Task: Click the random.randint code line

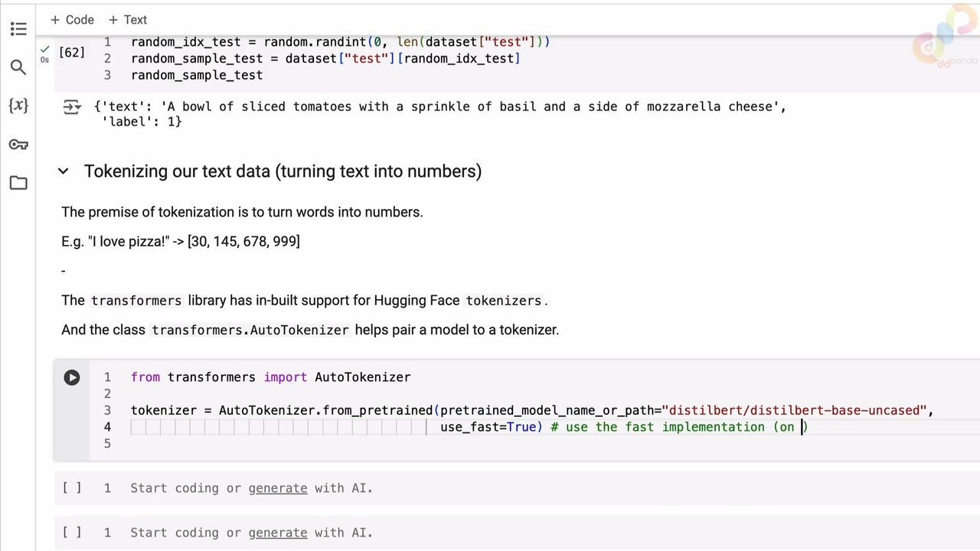Action: [340, 42]
